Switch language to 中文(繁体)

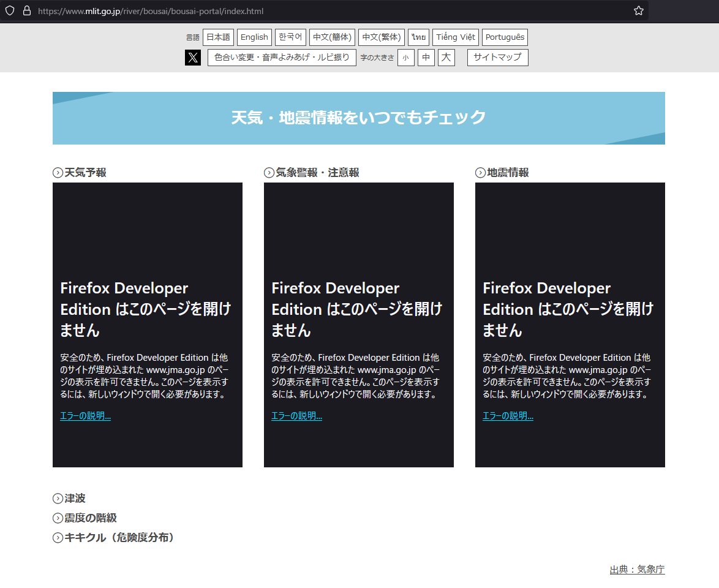(x=382, y=37)
